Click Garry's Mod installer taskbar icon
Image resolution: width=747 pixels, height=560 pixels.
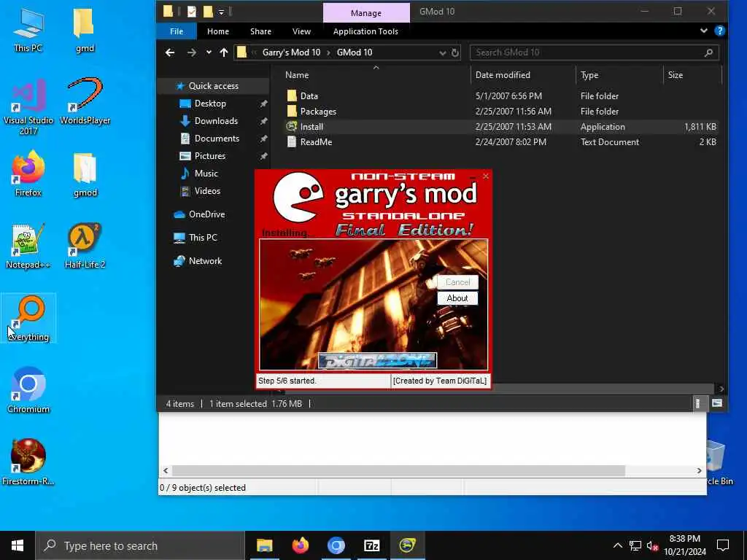(407, 545)
